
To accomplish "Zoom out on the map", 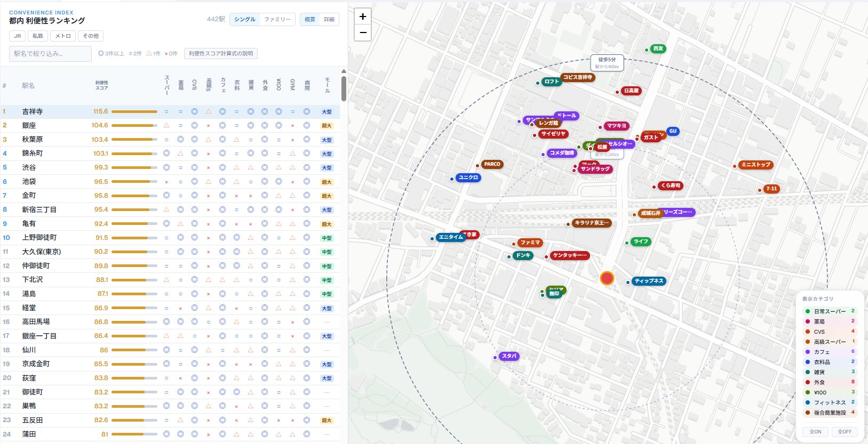I will pyautogui.click(x=363, y=33).
